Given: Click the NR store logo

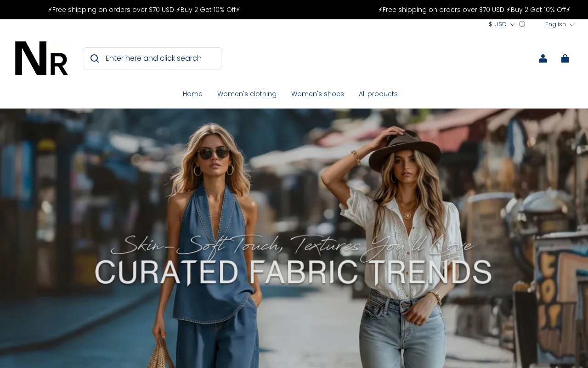Looking at the screenshot, I should click(x=41, y=58).
